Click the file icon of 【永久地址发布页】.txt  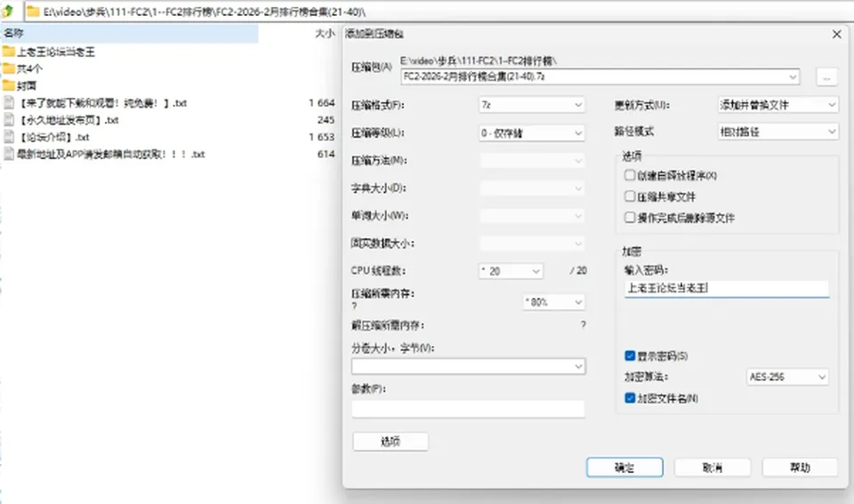[x=9, y=120]
